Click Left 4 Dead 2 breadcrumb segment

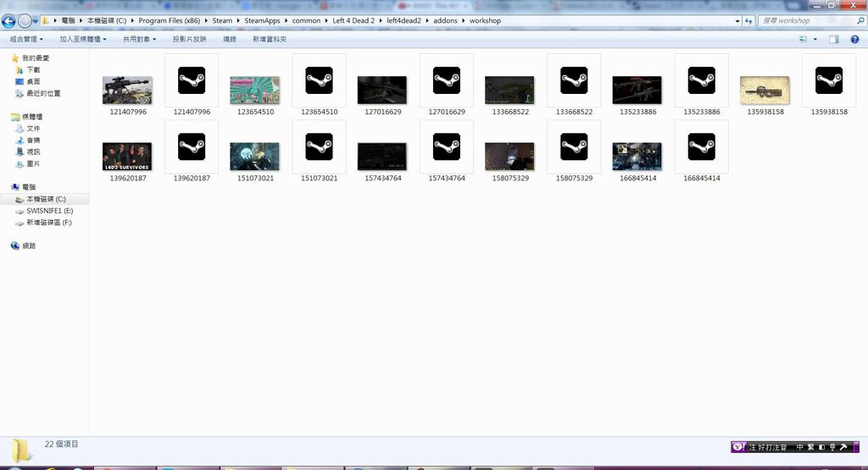[353, 20]
